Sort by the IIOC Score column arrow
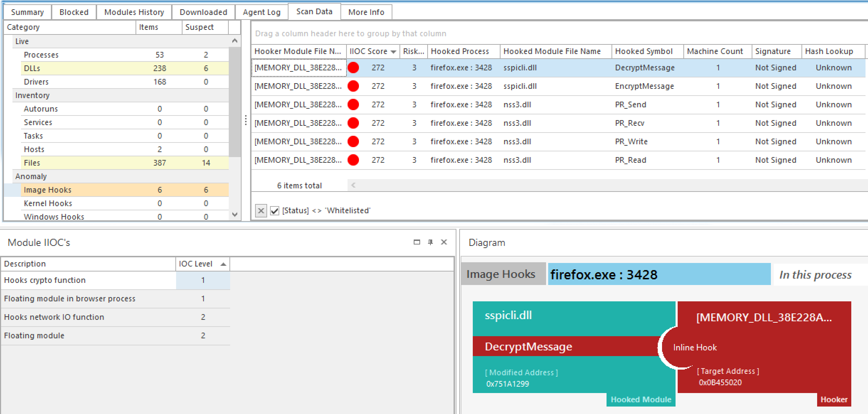 pyautogui.click(x=393, y=52)
